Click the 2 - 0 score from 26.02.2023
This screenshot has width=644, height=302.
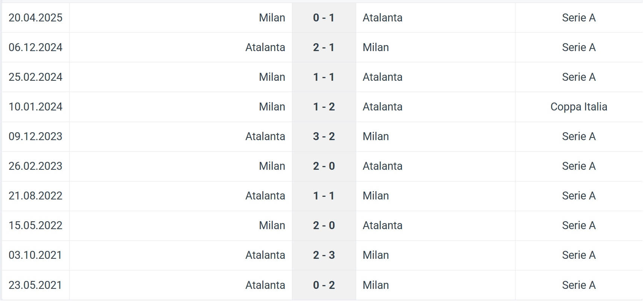[x=324, y=166]
